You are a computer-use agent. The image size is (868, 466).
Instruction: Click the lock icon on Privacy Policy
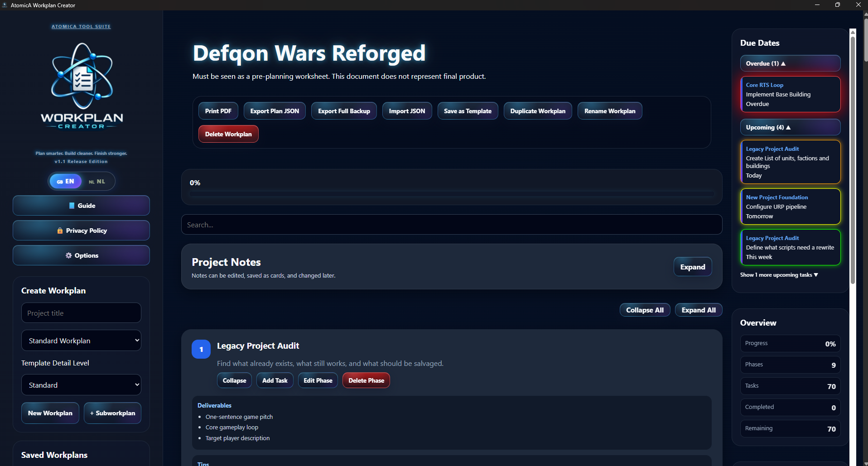60,231
